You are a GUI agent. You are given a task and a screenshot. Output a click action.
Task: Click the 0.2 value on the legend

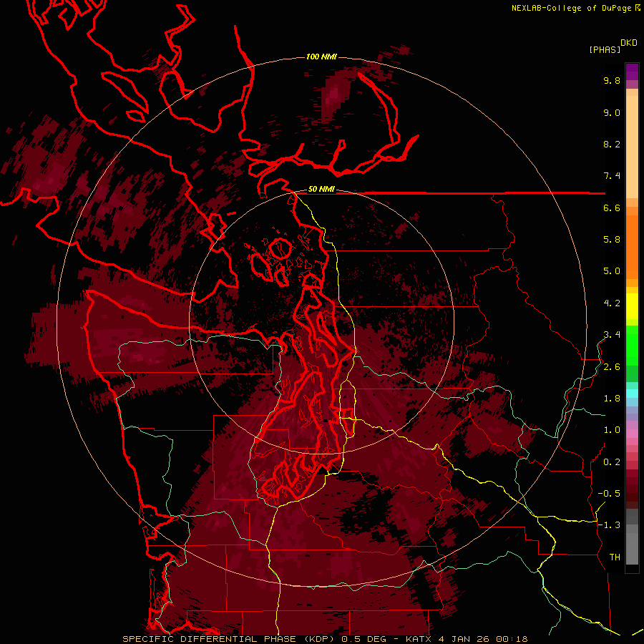pyautogui.click(x=612, y=462)
